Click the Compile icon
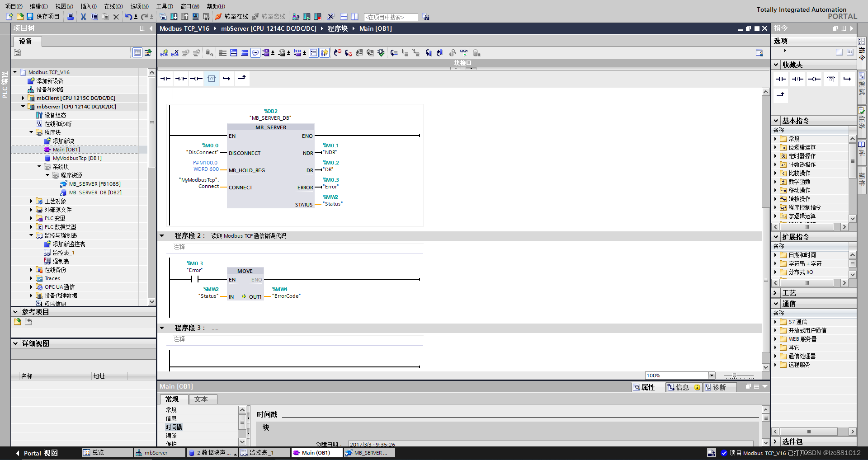 coord(163,17)
